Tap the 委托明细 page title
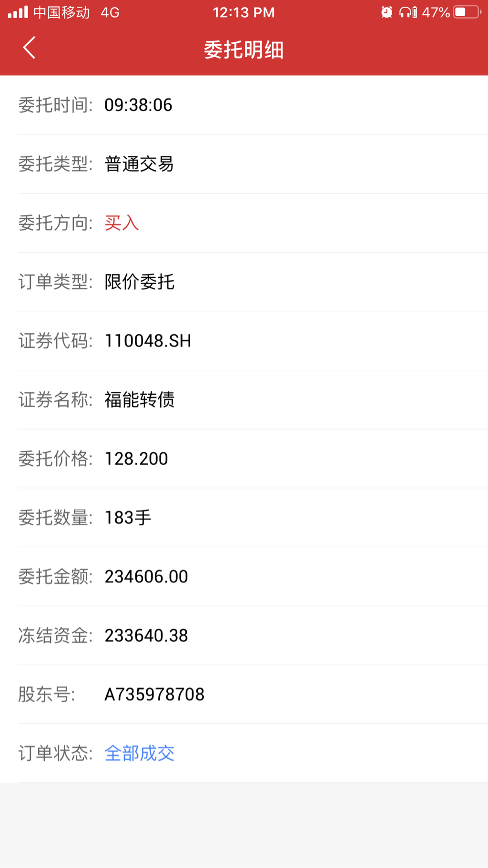The height and width of the screenshot is (868, 488). click(x=244, y=50)
